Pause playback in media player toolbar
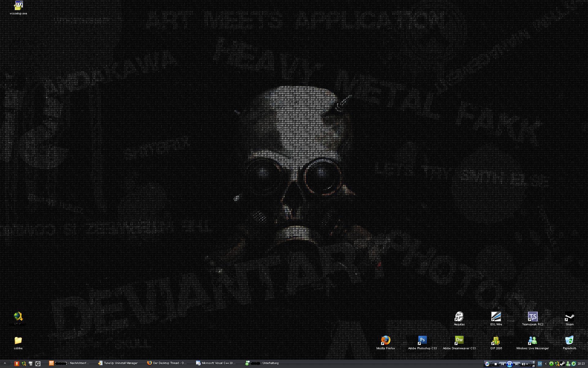 click(x=509, y=364)
